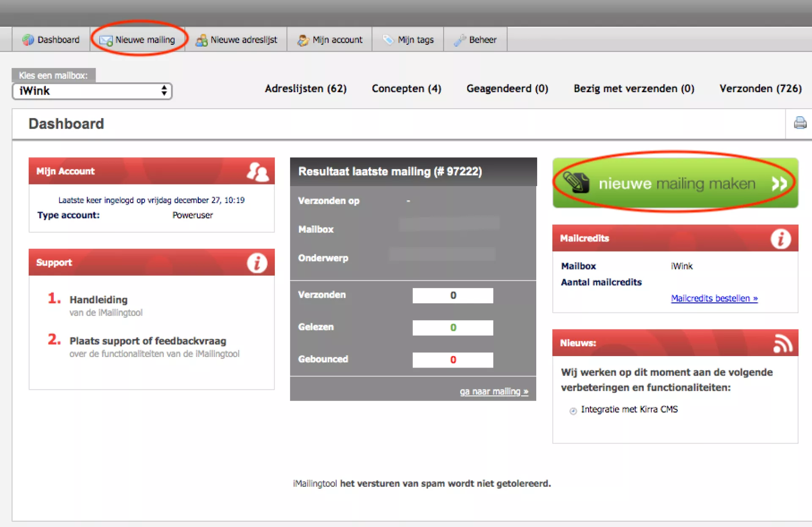Show Verzonden (726) mailings
The width and height of the screenshot is (812, 527).
pyautogui.click(x=760, y=89)
